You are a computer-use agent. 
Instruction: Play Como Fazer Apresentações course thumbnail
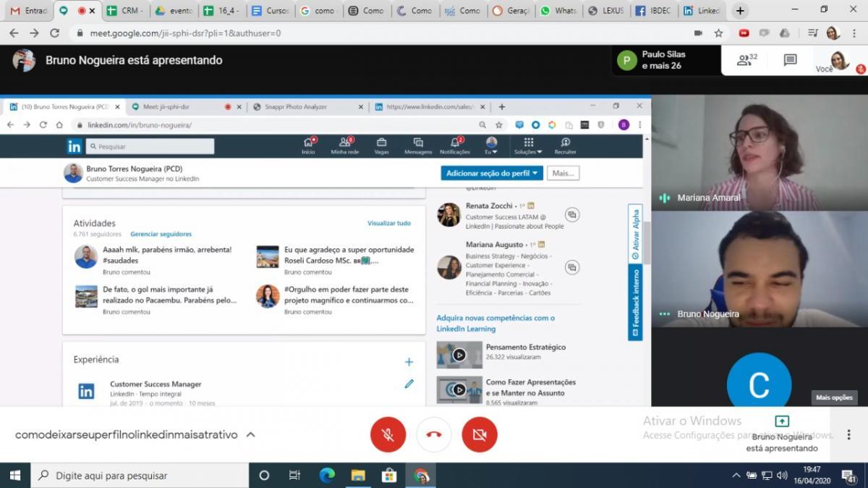[x=459, y=390]
